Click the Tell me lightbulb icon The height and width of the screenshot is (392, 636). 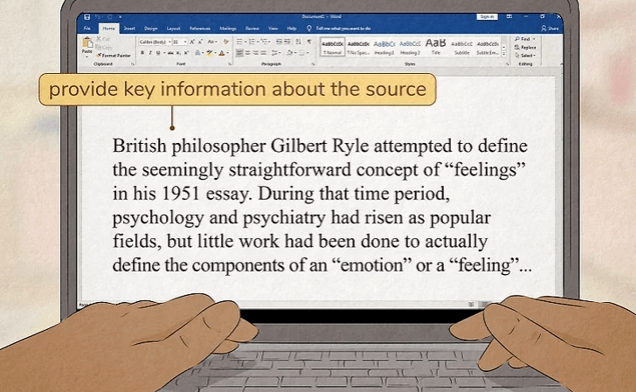(309, 28)
